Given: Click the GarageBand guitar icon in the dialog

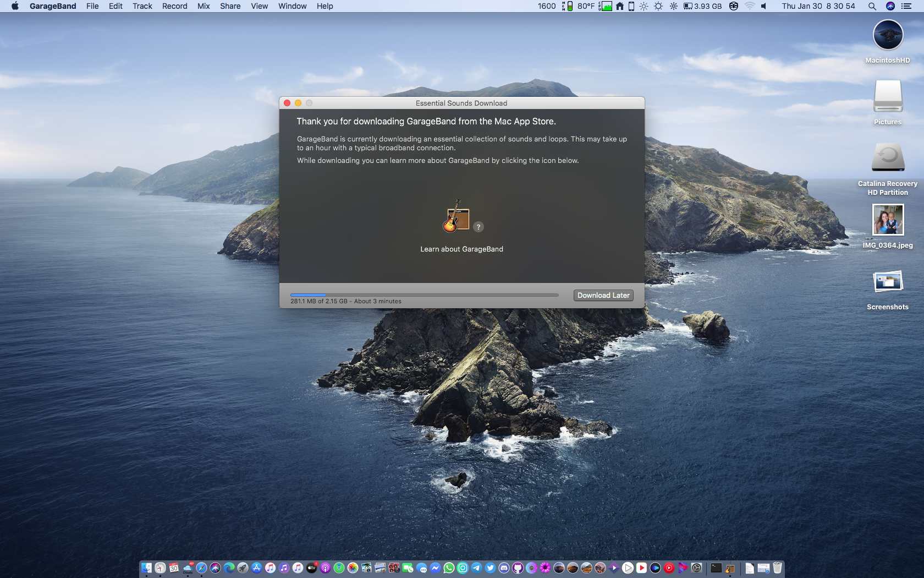Looking at the screenshot, I should point(456,216).
